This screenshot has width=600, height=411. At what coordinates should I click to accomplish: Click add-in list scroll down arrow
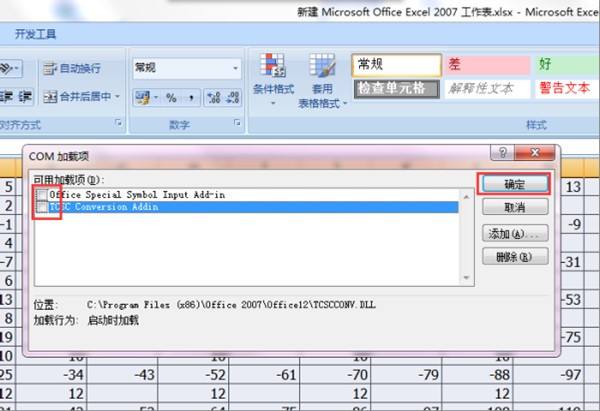466,277
